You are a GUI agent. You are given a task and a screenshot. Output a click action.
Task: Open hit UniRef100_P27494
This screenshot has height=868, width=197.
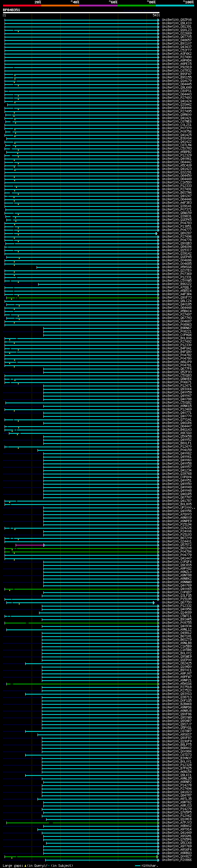(176, 789)
